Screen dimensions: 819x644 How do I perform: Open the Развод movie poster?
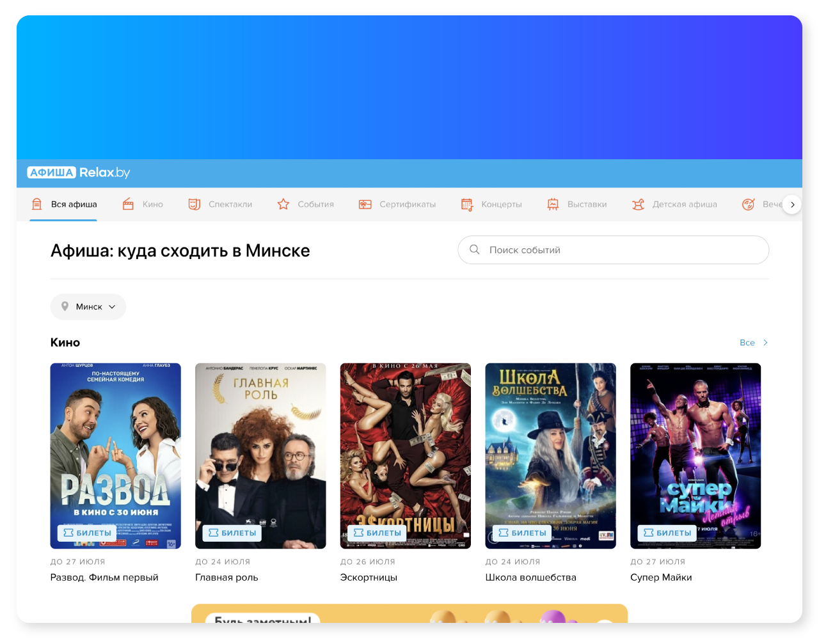pyautogui.click(x=116, y=456)
